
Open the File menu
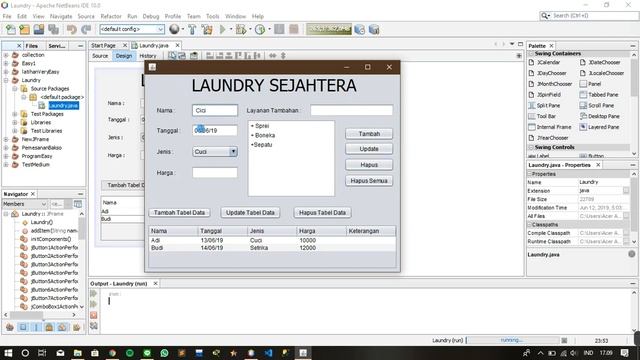click(7, 16)
